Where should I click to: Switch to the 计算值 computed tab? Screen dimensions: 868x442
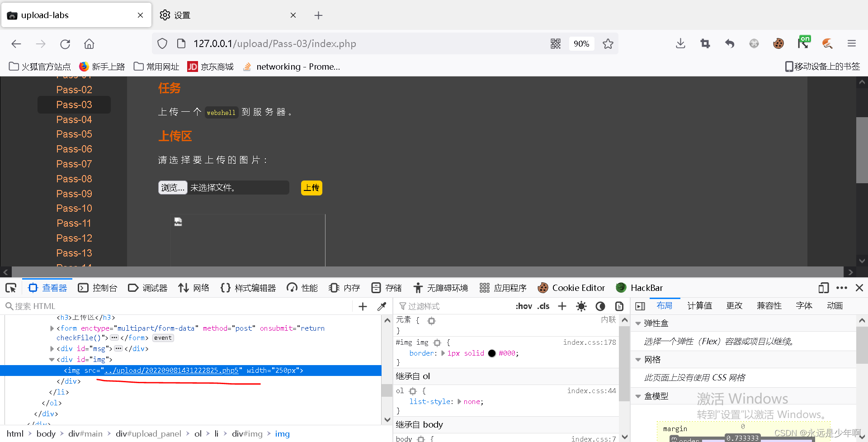pyautogui.click(x=699, y=306)
